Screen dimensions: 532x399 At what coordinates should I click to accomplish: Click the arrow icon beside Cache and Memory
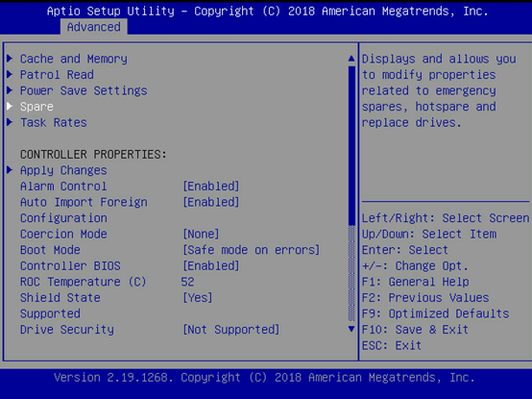pyautogui.click(x=10, y=59)
